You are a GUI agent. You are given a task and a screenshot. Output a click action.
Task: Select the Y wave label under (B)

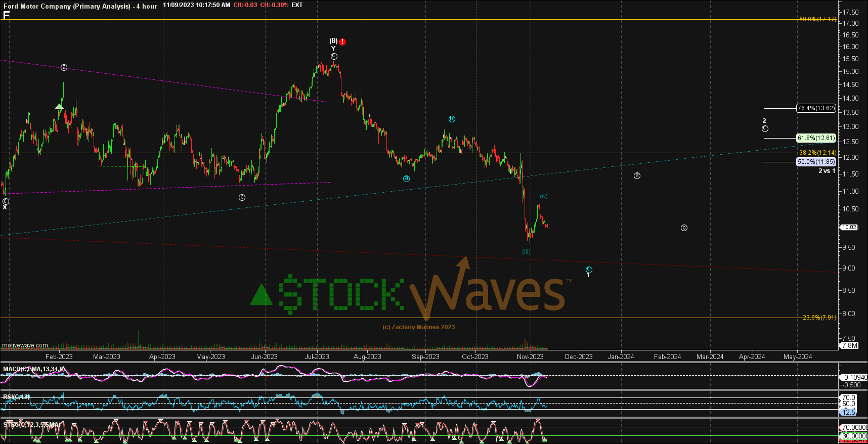click(333, 49)
